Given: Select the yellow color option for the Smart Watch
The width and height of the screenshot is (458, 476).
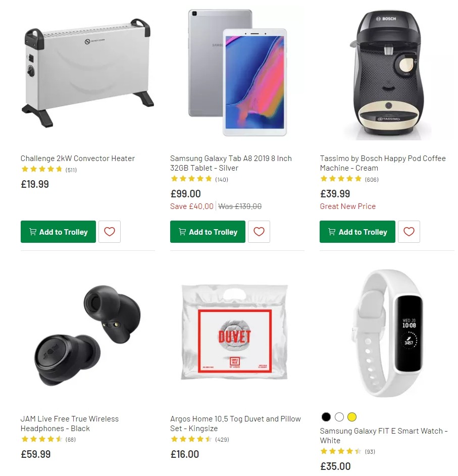Looking at the screenshot, I should tap(352, 417).
